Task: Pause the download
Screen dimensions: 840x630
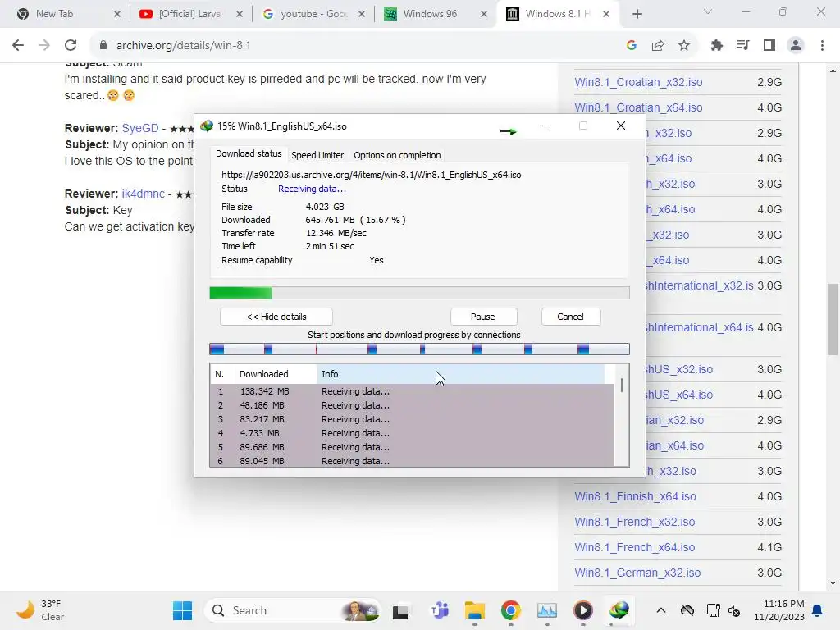Action: point(482,317)
